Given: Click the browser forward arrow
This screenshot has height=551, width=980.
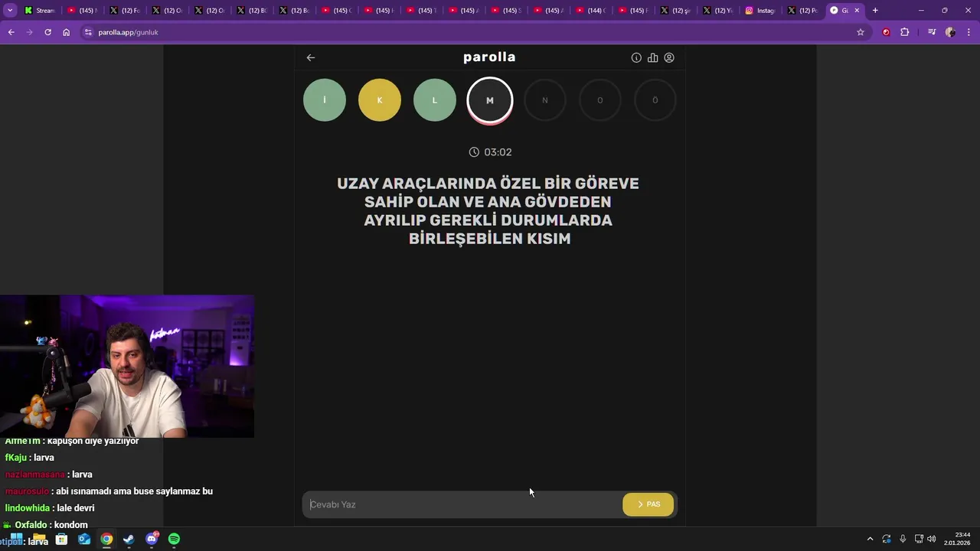Looking at the screenshot, I should point(29,32).
